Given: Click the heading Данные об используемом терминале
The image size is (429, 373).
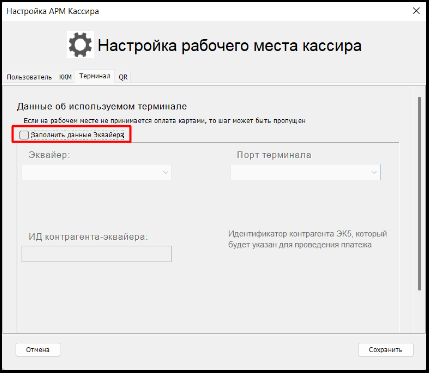Looking at the screenshot, I should coord(102,107).
